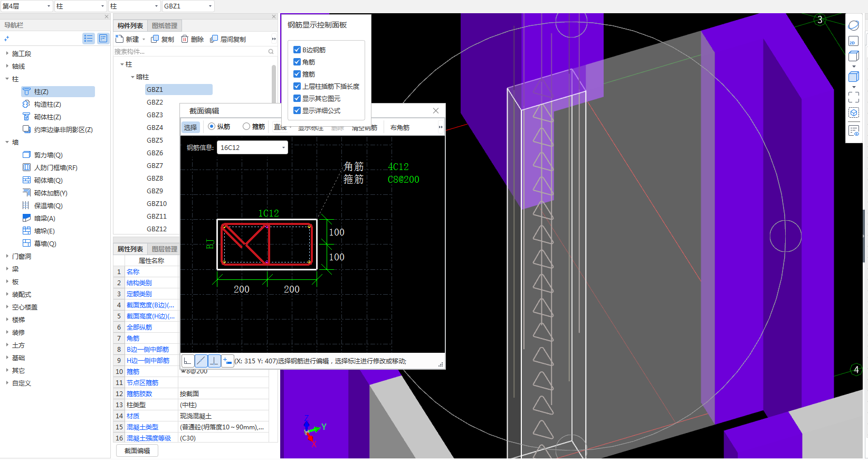Click the dashed-box cube local 3D icon
868x460 pixels.
point(854,112)
